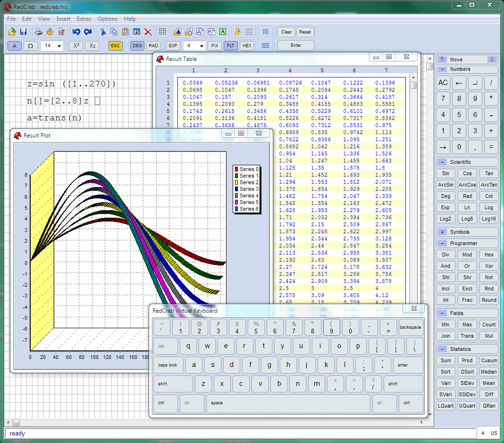Save the worksheet with the floppy icon
This screenshot has width=504, height=443.
(24, 32)
